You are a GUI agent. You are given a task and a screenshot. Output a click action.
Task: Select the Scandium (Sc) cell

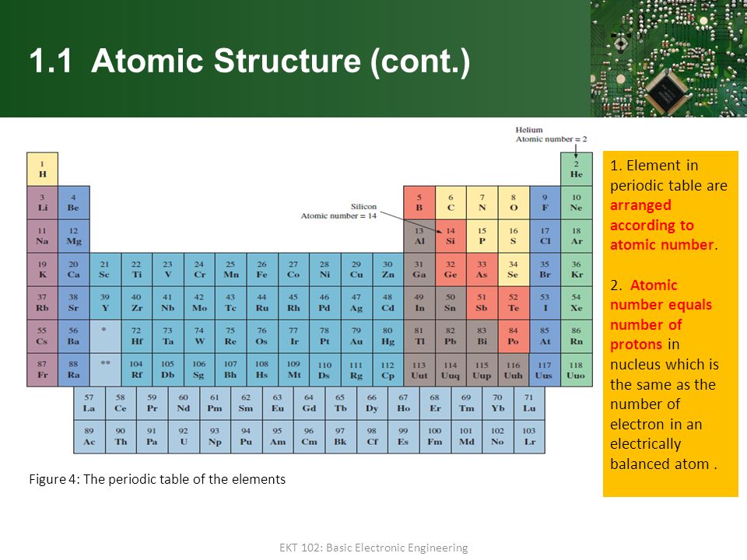pos(105,270)
